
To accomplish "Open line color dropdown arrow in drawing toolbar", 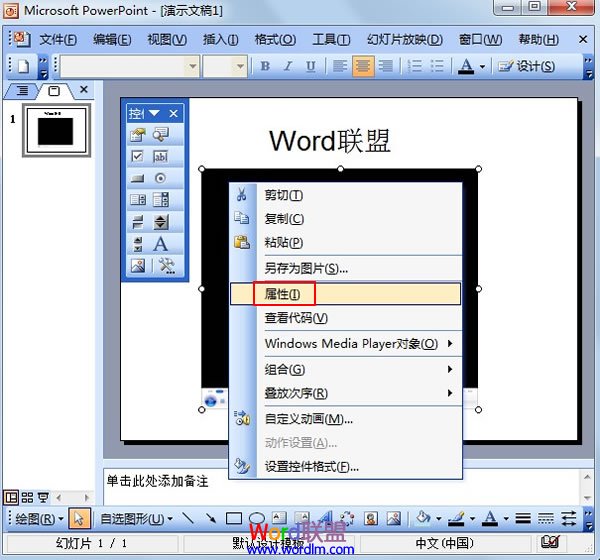I will click(x=472, y=519).
